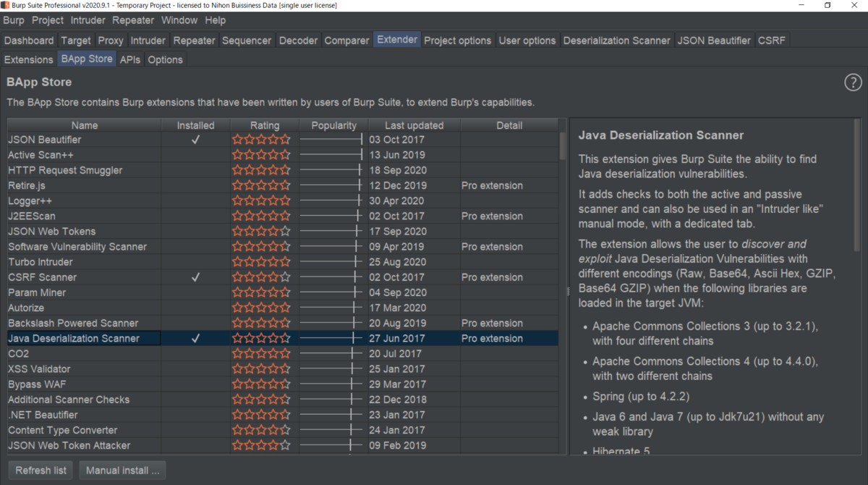Switch to the Target tab
The height and width of the screenshot is (485, 868).
tap(76, 41)
